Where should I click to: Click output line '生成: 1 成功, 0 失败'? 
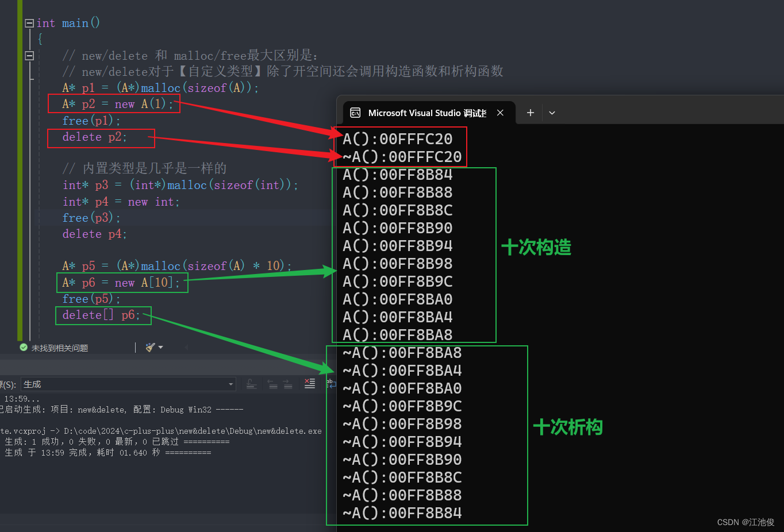click(x=117, y=442)
